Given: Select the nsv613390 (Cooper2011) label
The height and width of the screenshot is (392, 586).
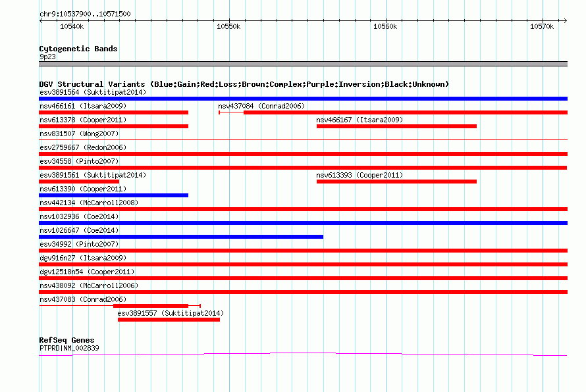Looking at the screenshot, I should [83, 189].
